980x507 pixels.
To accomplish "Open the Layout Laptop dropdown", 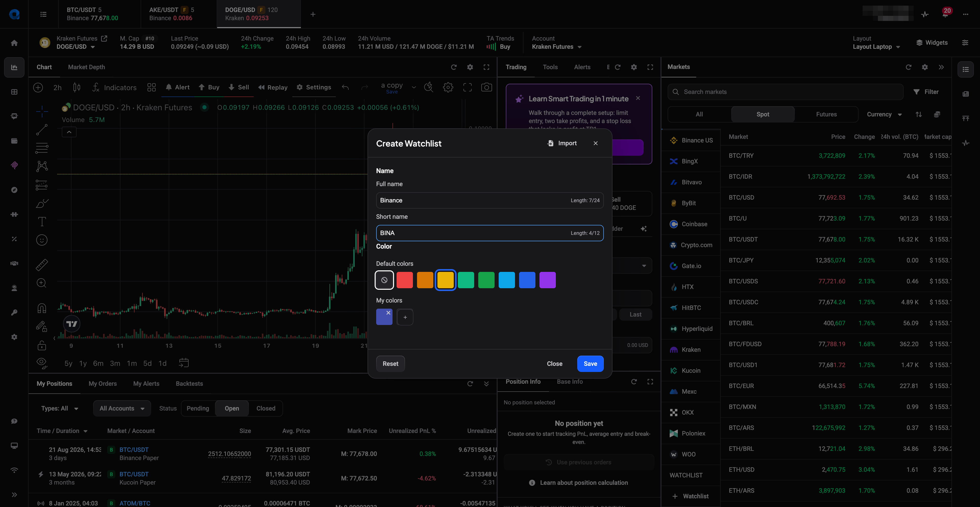I will [876, 46].
